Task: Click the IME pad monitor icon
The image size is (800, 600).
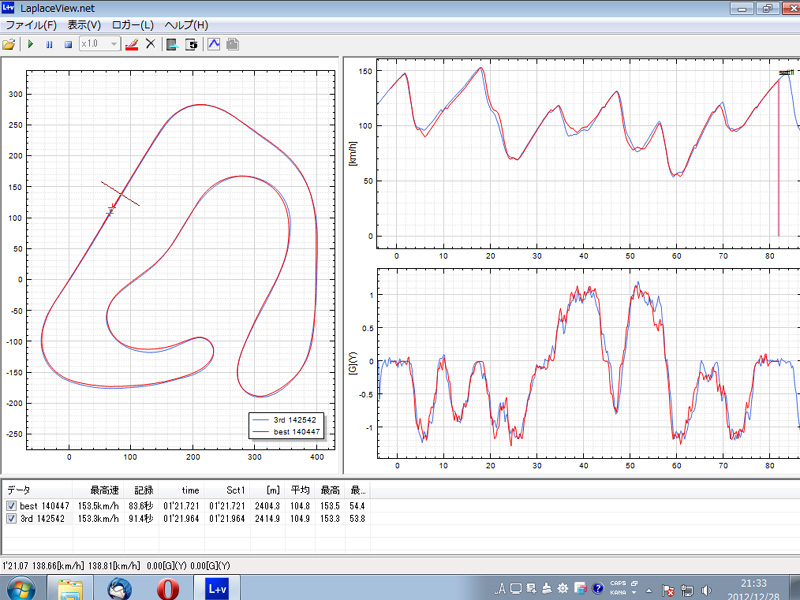Action: click(516, 588)
